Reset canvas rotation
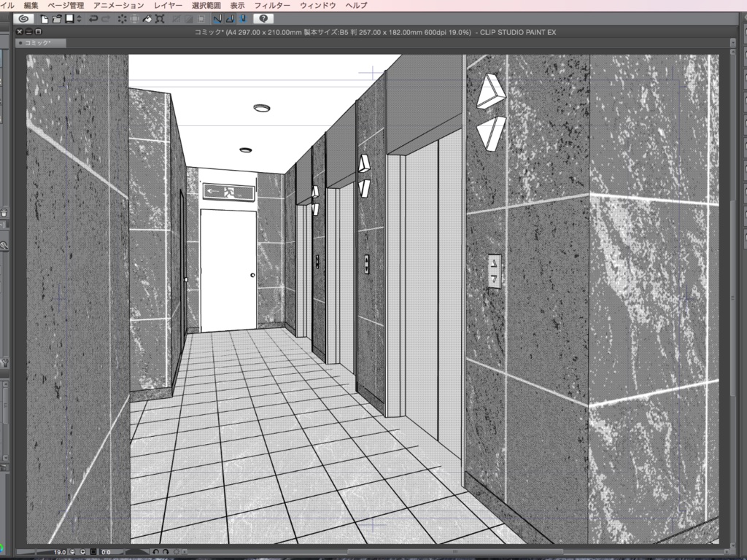Image resolution: width=747 pixels, height=560 pixels. pos(177,552)
